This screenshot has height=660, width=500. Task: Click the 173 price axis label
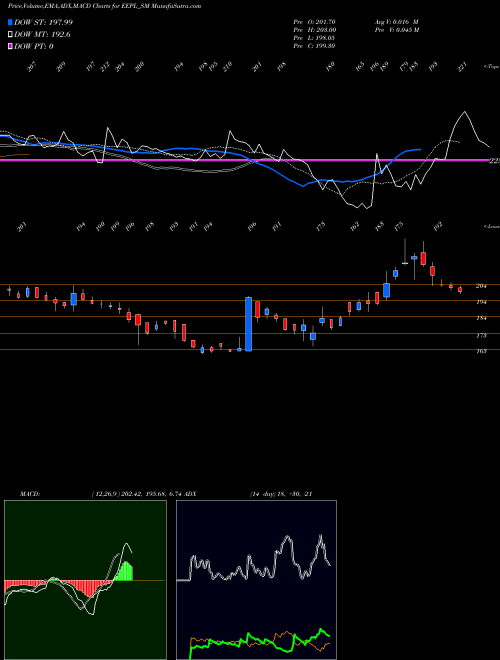point(481,336)
